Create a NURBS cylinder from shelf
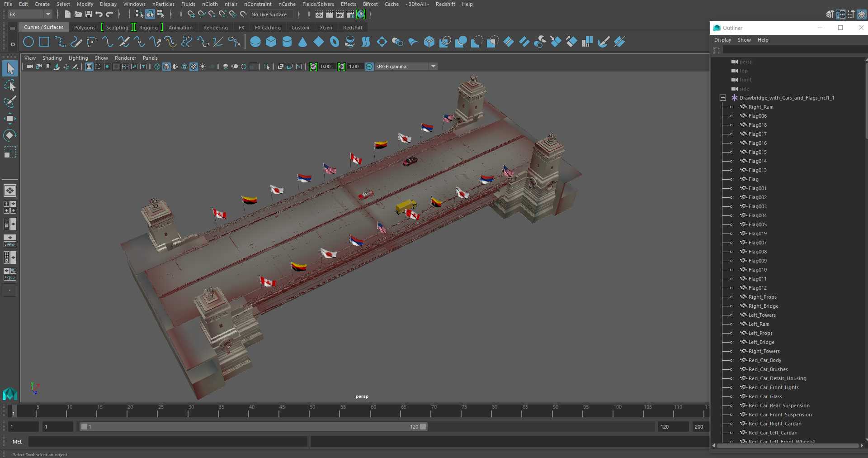This screenshot has width=868, height=458. (x=287, y=42)
